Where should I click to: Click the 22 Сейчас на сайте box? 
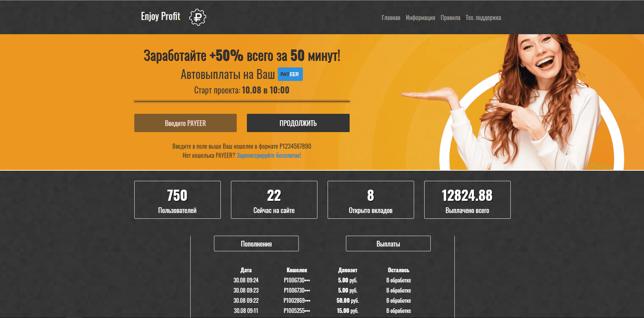(274, 200)
